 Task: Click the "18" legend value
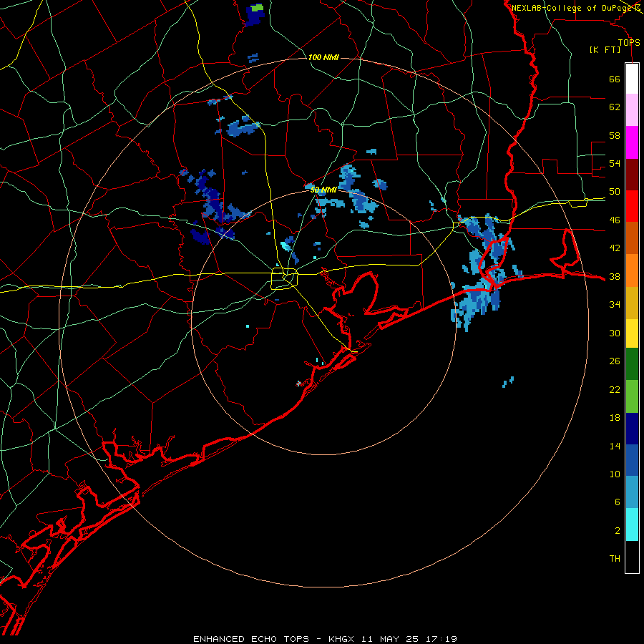pos(615,418)
